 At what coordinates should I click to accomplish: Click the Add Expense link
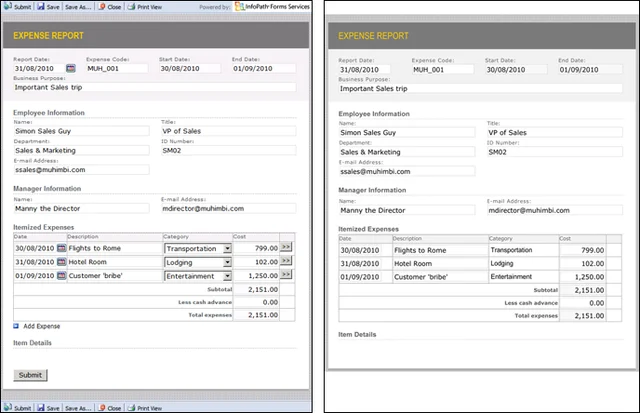(42, 326)
